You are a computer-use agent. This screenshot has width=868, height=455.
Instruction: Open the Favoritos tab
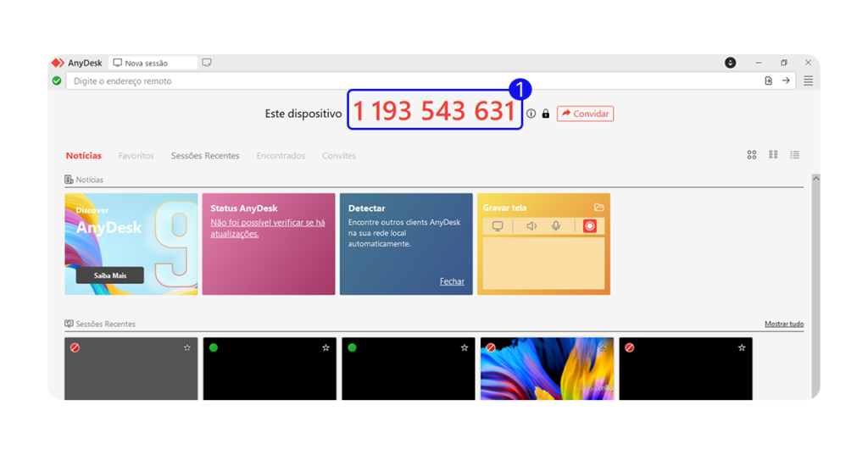coord(136,156)
